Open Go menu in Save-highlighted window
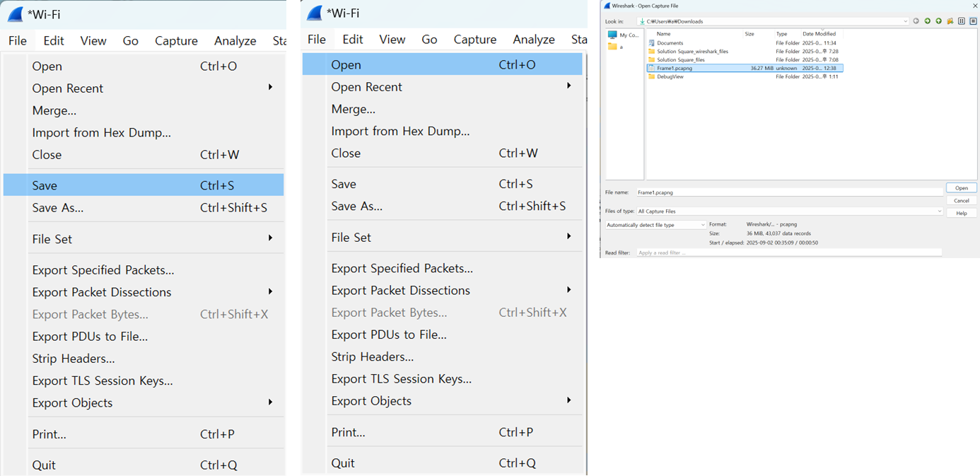 (130, 40)
